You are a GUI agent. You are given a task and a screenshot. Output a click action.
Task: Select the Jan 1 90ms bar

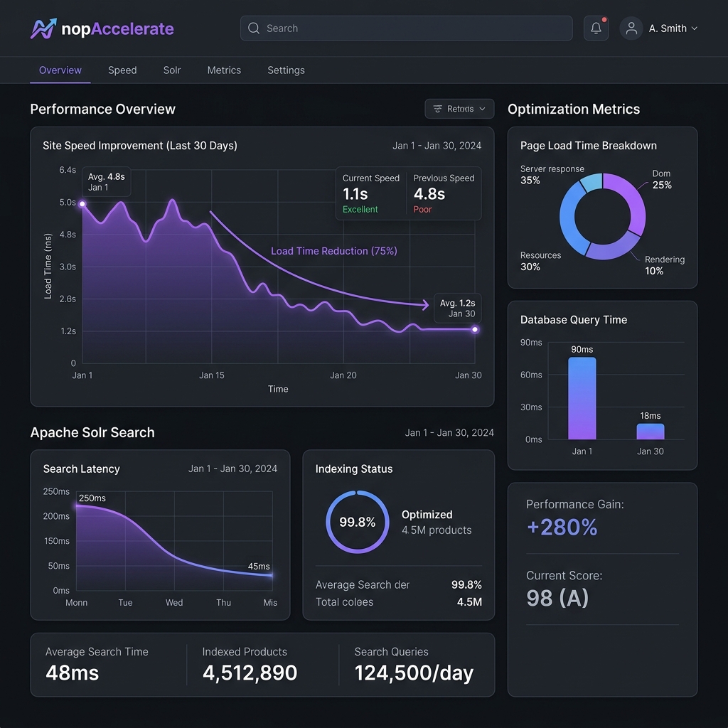[x=582, y=398]
